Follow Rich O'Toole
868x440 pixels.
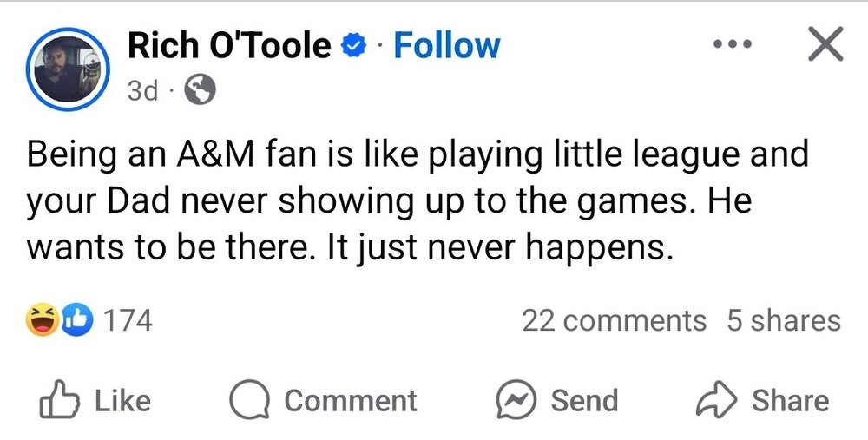pyautogui.click(x=446, y=45)
